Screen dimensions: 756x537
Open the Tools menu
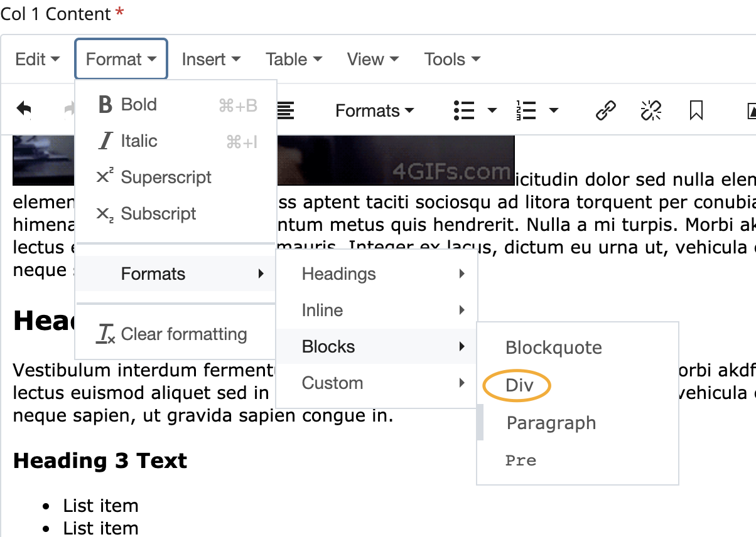(452, 60)
